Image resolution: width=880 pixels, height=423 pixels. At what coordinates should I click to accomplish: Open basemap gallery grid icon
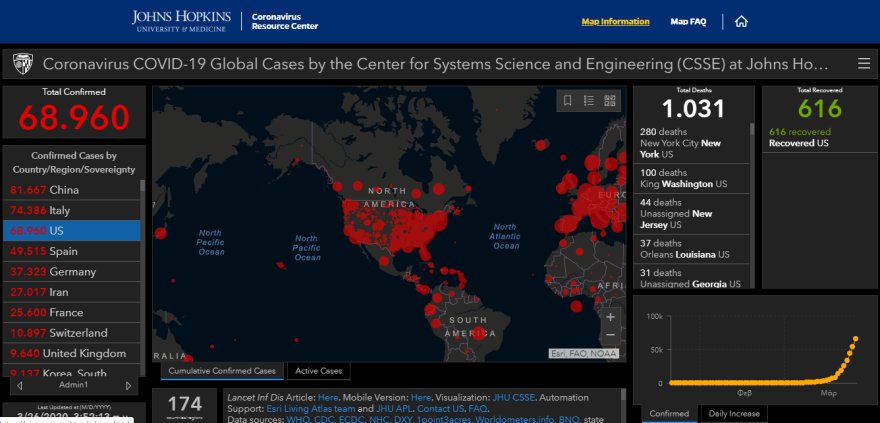coord(611,101)
